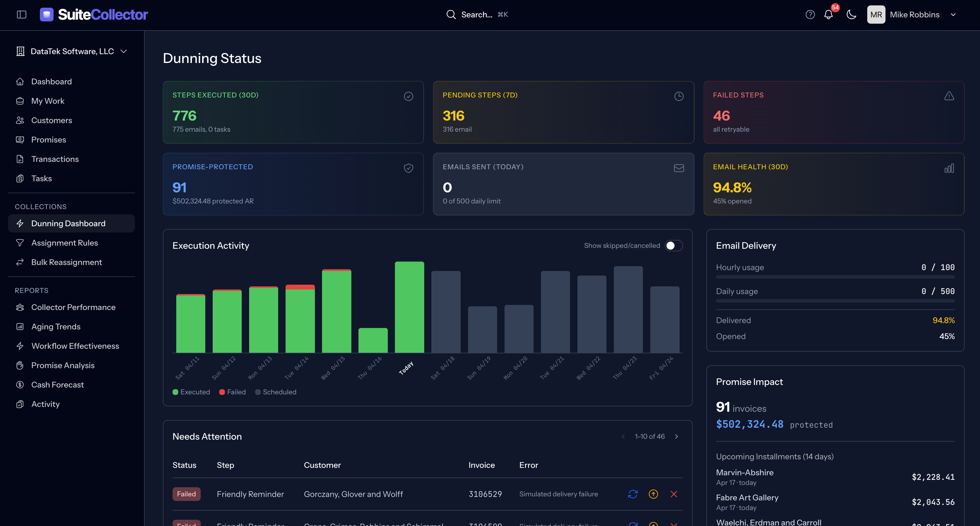
Task: Retry the failed Friendly Reminder step
Action: pos(633,494)
